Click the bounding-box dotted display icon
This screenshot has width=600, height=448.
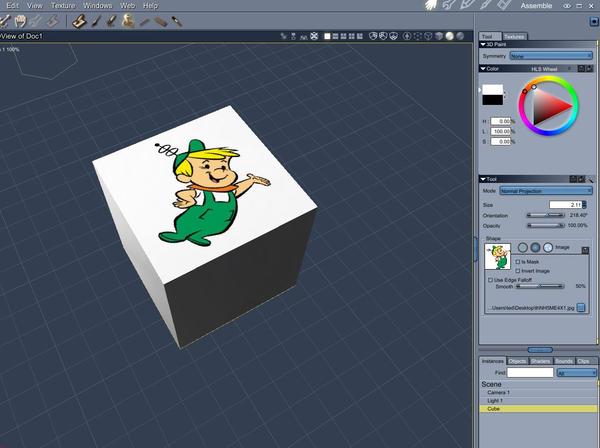pyautogui.click(x=418, y=36)
